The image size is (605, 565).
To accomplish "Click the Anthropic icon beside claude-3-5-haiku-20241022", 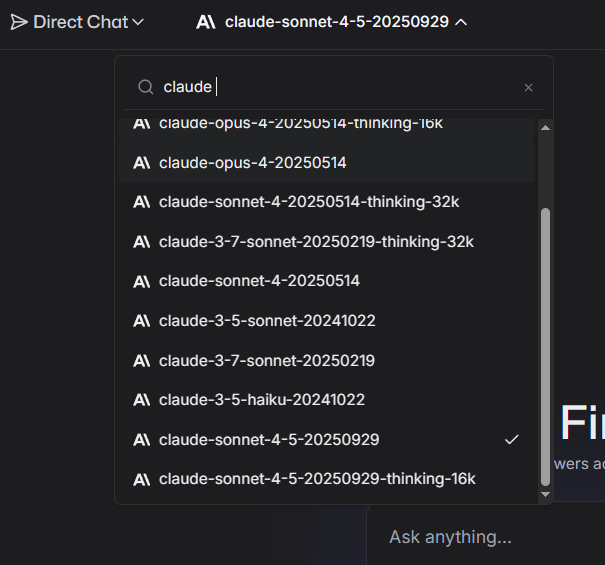I will pyautogui.click(x=142, y=400).
